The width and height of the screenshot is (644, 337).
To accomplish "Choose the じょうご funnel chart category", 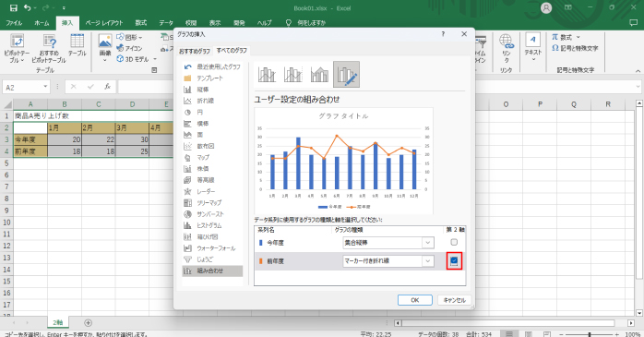I will tap(212, 259).
